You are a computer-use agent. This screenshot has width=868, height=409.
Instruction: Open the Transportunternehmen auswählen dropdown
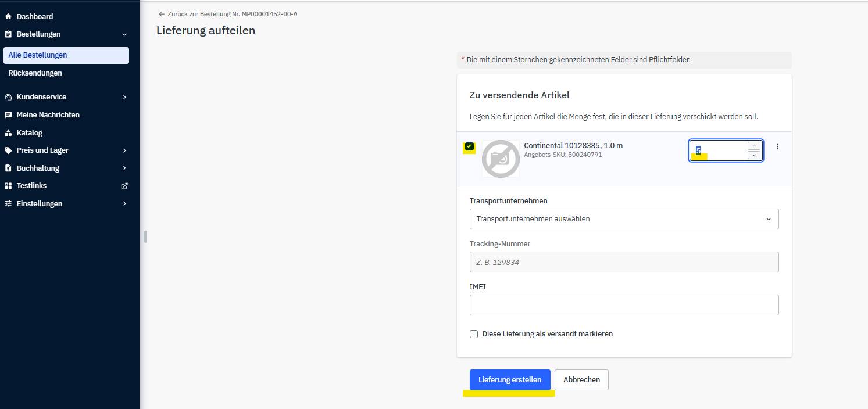click(x=624, y=219)
